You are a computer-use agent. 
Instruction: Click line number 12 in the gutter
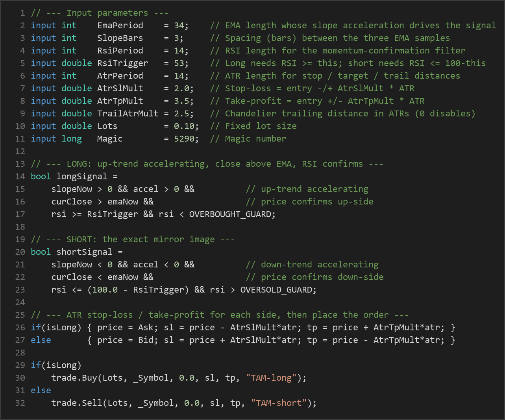pos(20,151)
